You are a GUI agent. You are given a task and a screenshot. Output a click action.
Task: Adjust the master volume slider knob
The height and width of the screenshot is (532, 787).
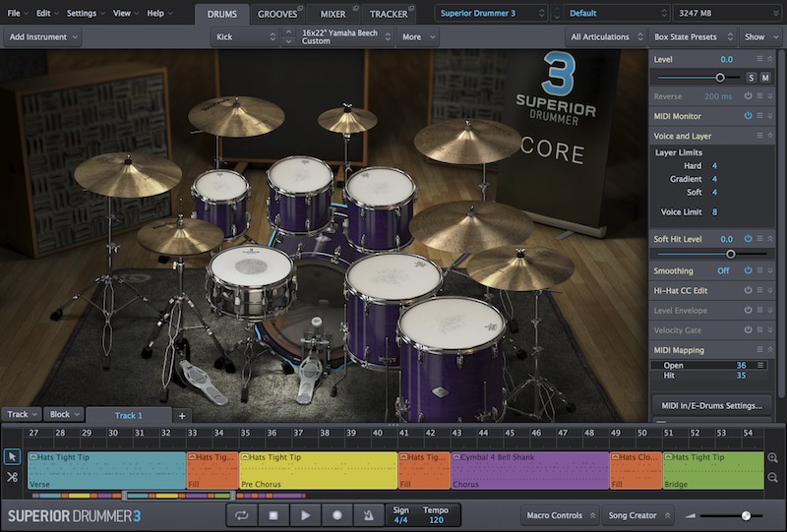746,515
